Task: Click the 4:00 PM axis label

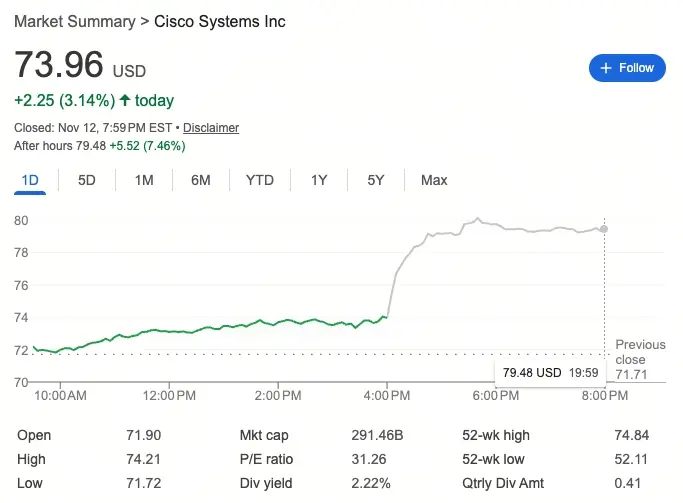Action: pos(387,395)
